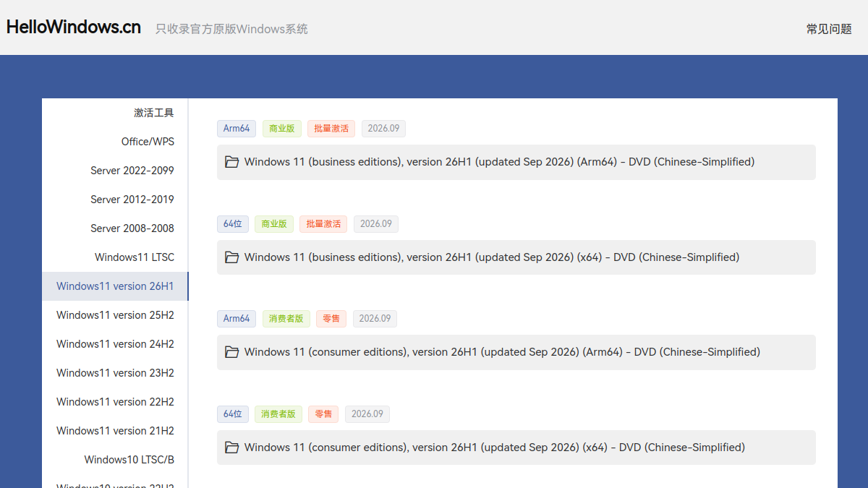Click 批量激活 tag in 64位 business row
Viewport: 868px width, 488px height.
[x=323, y=224]
